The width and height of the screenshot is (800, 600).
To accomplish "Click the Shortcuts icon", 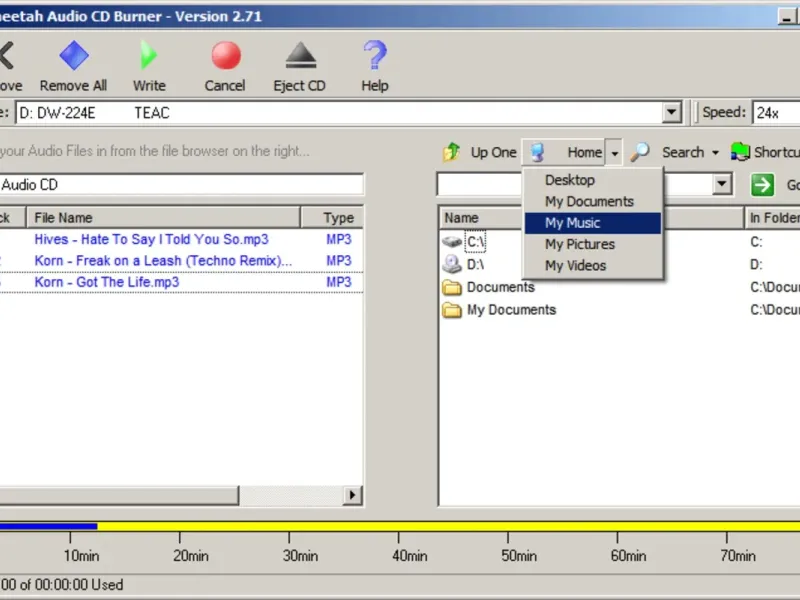I will (740, 152).
